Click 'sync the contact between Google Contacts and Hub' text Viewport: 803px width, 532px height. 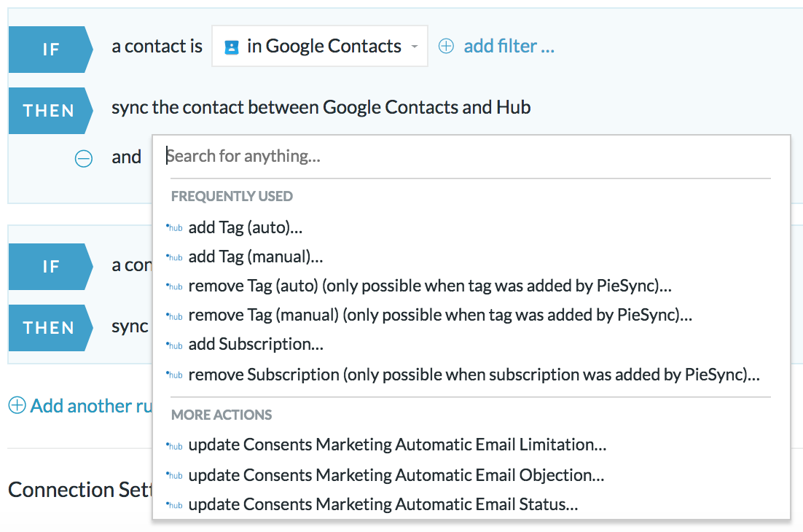tap(321, 108)
